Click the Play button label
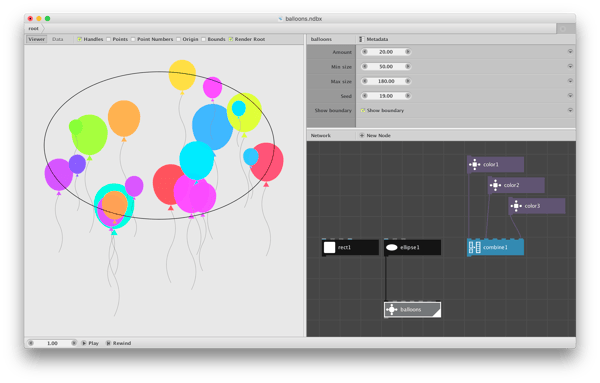The width and height of the screenshot is (600, 383). tap(94, 343)
